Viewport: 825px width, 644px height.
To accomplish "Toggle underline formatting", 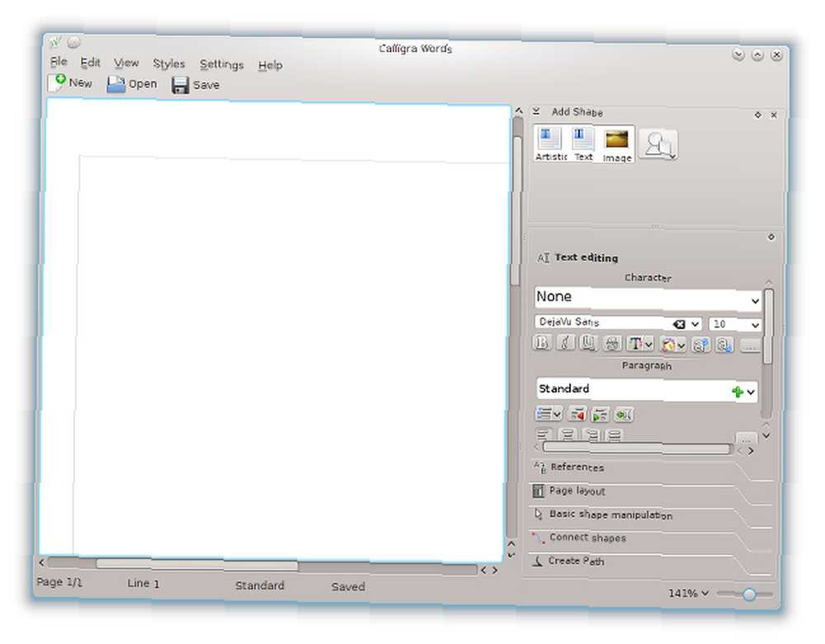I will (588, 344).
